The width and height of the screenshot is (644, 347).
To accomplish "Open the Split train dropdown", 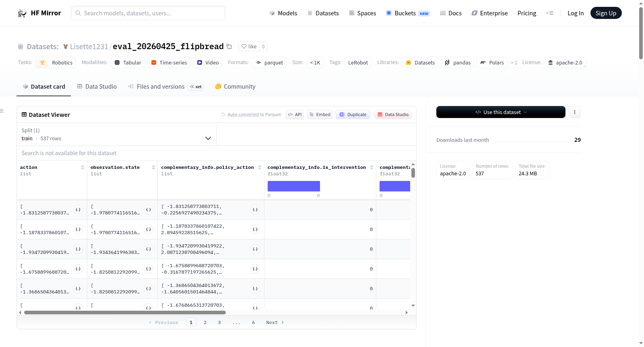I will click(117, 134).
